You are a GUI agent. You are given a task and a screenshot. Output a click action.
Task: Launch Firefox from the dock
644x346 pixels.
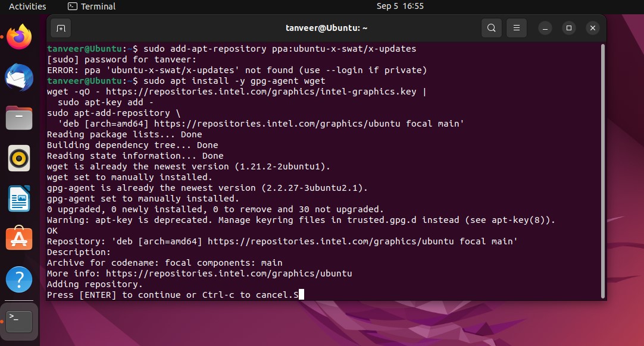tap(18, 37)
